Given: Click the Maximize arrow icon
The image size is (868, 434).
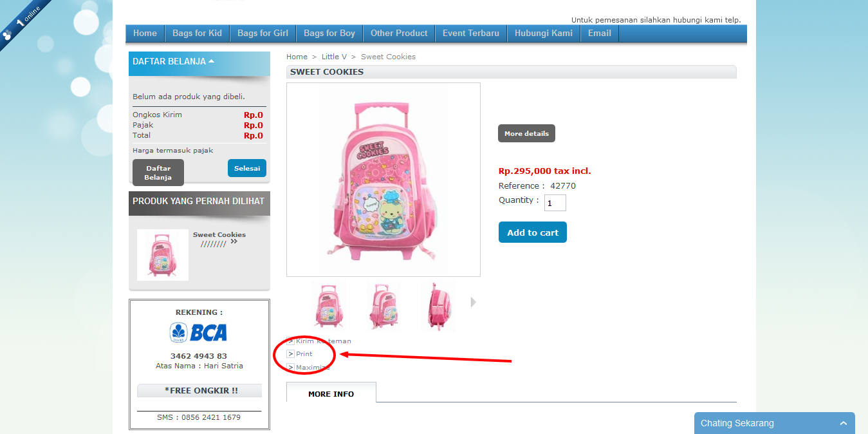Looking at the screenshot, I should coord(290,367).
